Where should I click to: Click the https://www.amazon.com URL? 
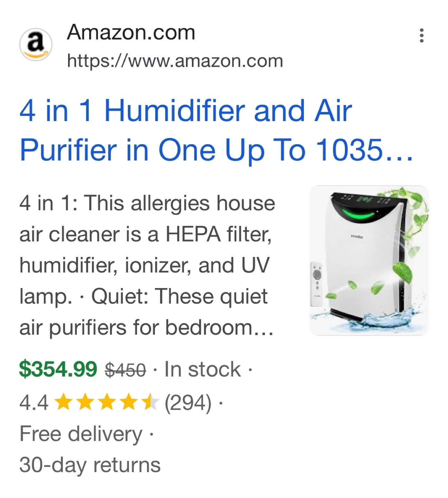pyautogui.click(x=175, y=61)
